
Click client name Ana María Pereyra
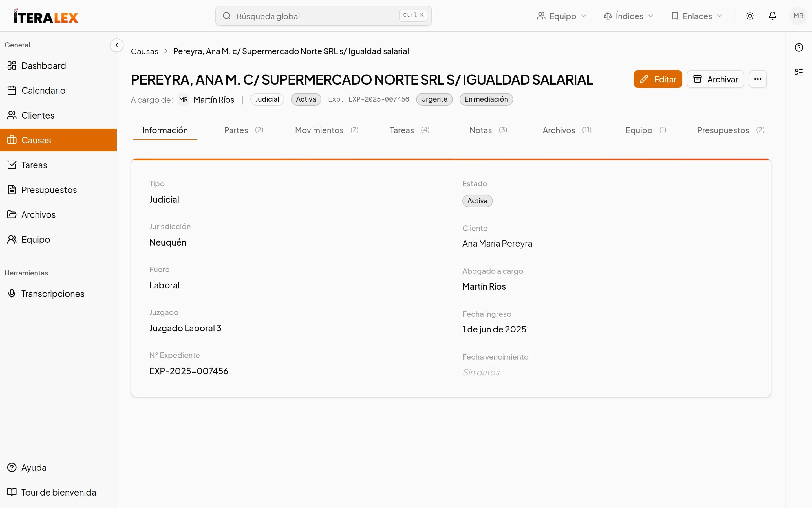click(497, 243)
